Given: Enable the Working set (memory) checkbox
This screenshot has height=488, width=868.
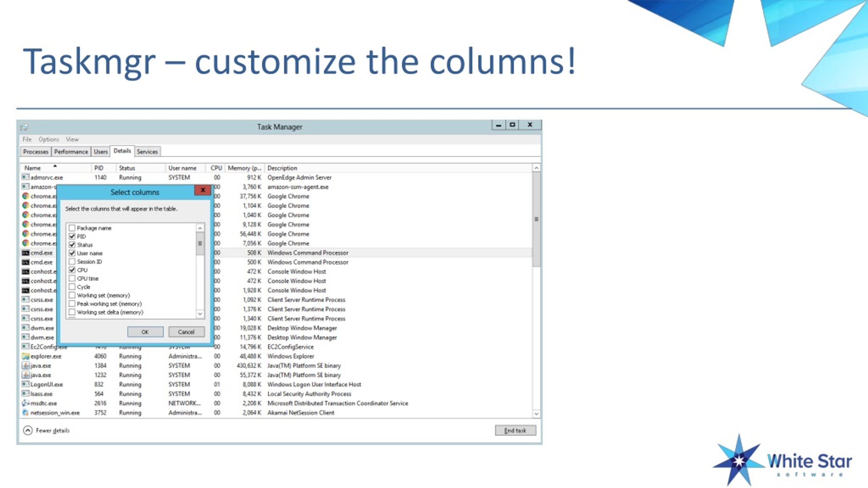Looking at the screenshot, I should click(72, 296).
